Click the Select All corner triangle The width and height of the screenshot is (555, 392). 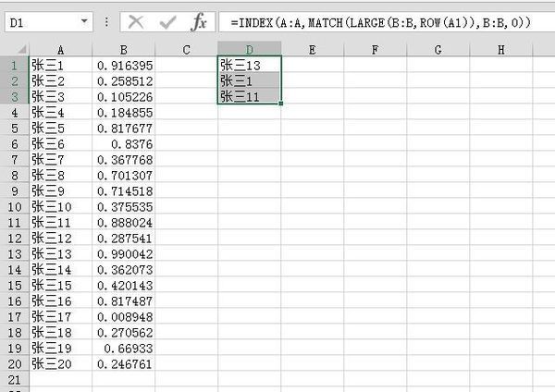[15, 49]
